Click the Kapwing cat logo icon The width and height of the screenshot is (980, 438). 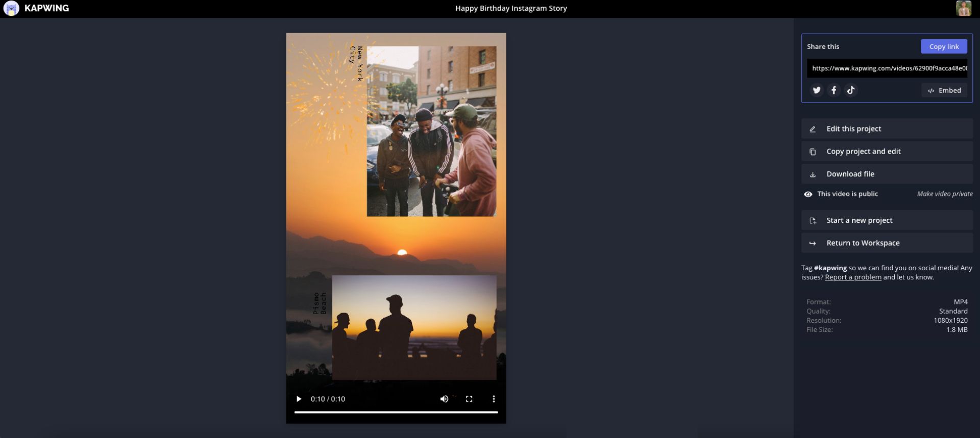tap(11, 8)
